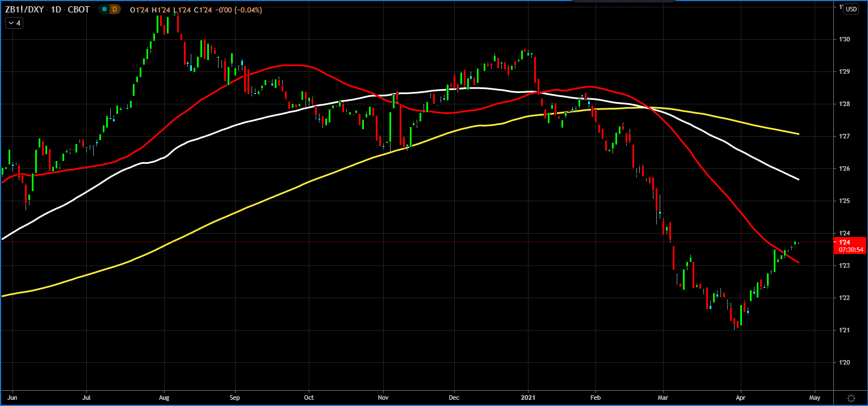
Task: Click the USD currency selector button
Action: [x=852, y=9]
